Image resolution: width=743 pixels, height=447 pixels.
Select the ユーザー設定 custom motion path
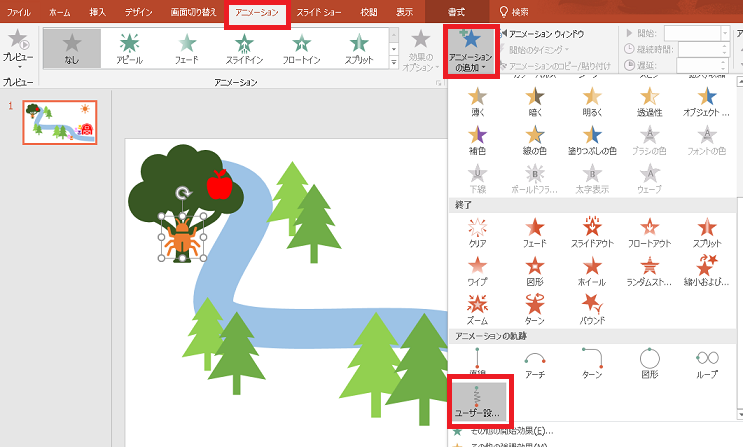click(477, 401)
